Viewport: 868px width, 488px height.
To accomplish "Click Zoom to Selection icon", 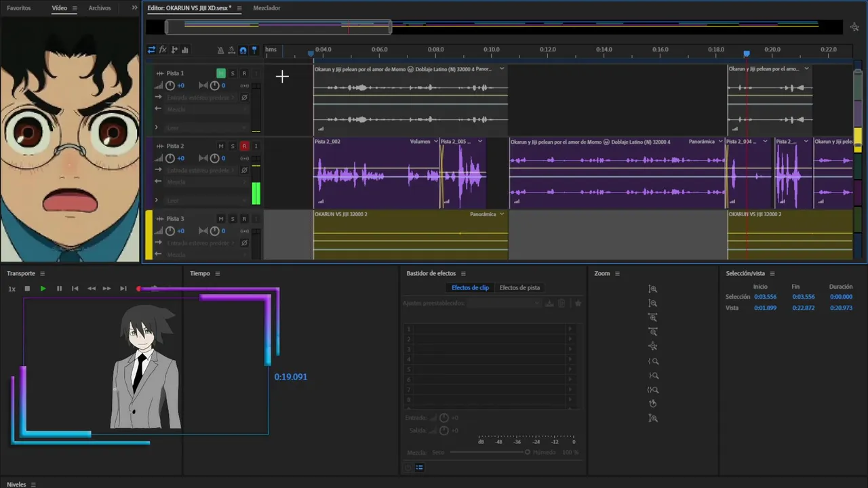I will pos(653,390).
